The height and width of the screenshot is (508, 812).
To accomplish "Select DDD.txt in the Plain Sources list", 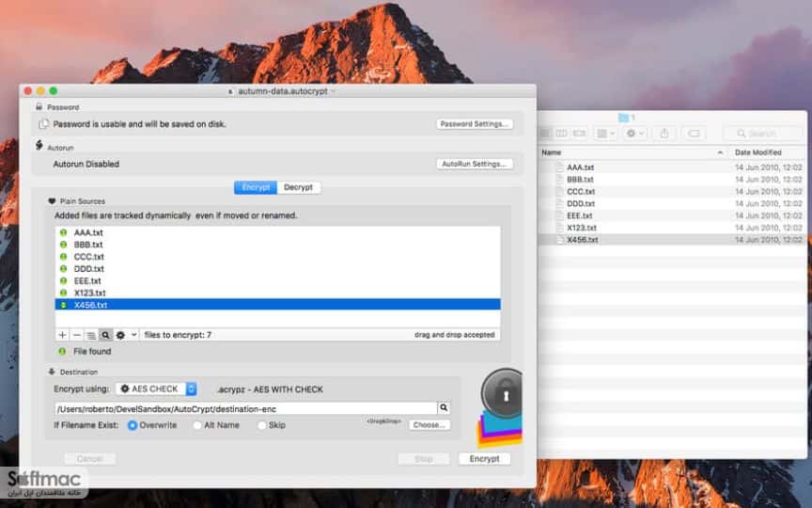I will [x=277, y=268].
